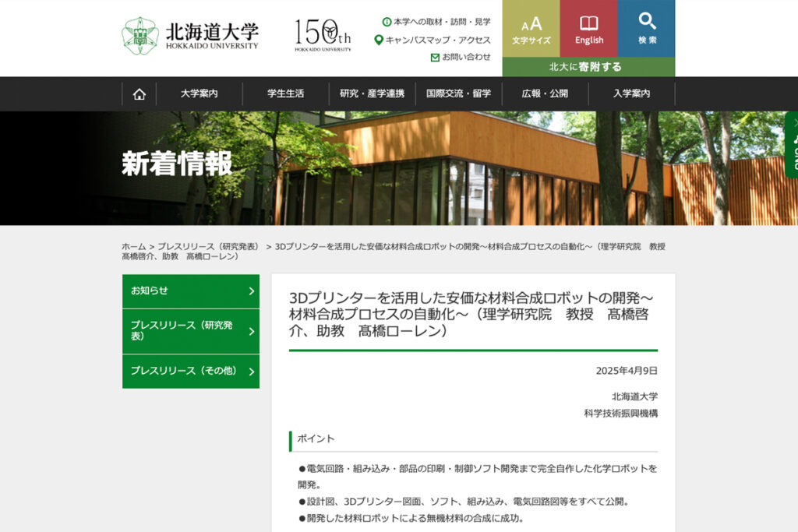
Task: Open 広報・公開 navigation menu
Action: tap(545, 94)
